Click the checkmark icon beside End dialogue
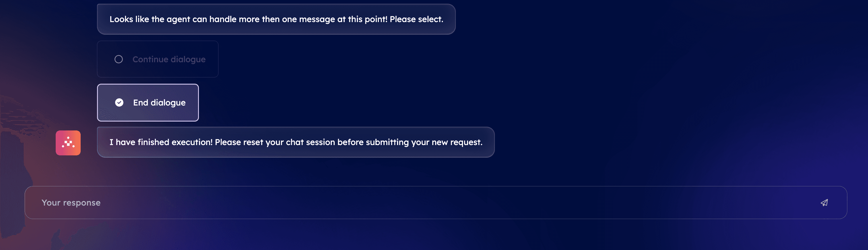Viewport: 868px width, 250px height. (x=119, y=103)
